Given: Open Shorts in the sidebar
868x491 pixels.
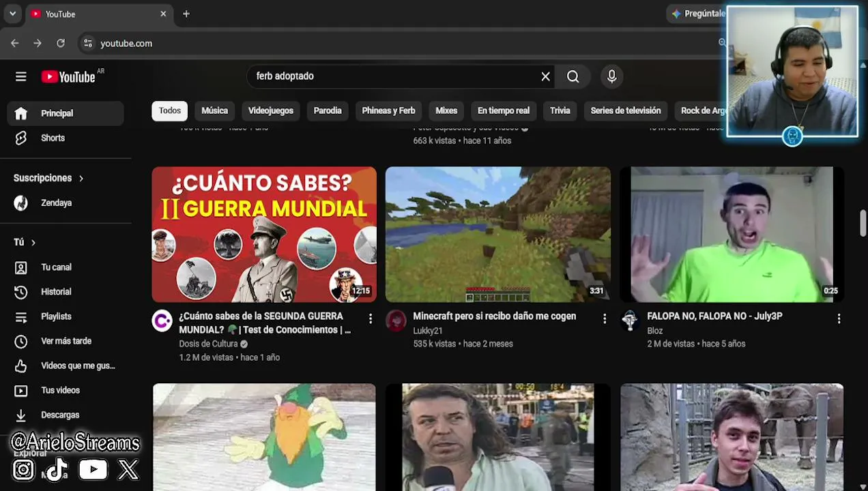Looking at the screenshot, I should point(66,138).
